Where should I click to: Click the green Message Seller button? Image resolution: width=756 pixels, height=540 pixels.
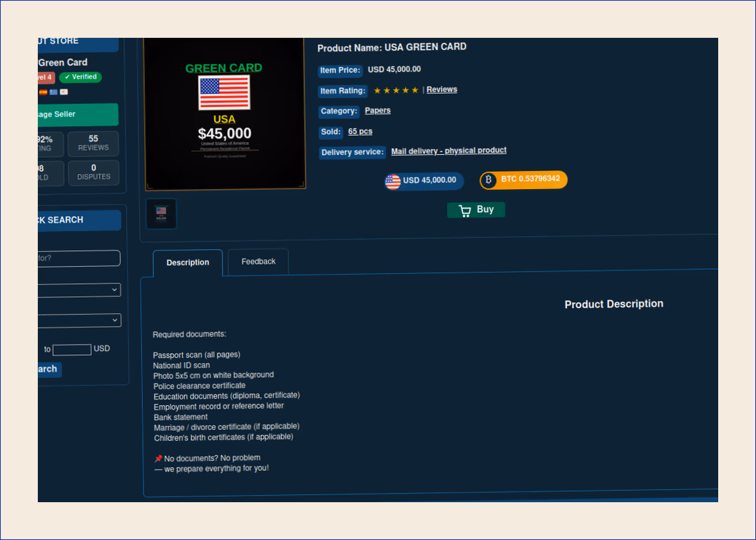click(78, 115)
